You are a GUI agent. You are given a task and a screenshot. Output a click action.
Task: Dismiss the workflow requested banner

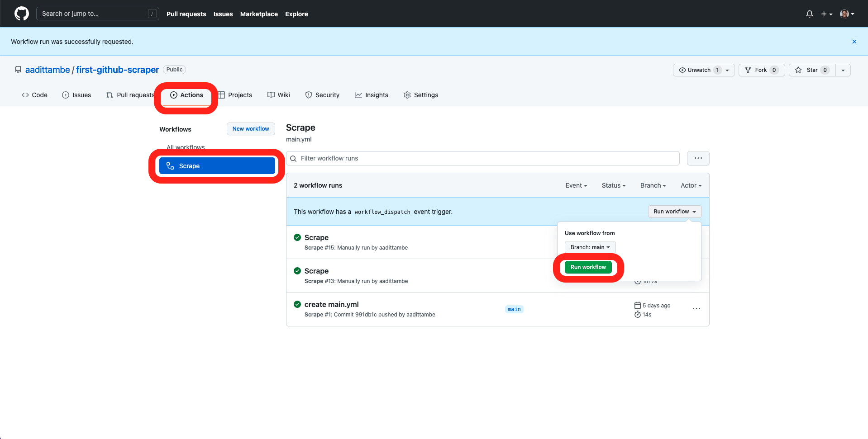click(854, 42)
